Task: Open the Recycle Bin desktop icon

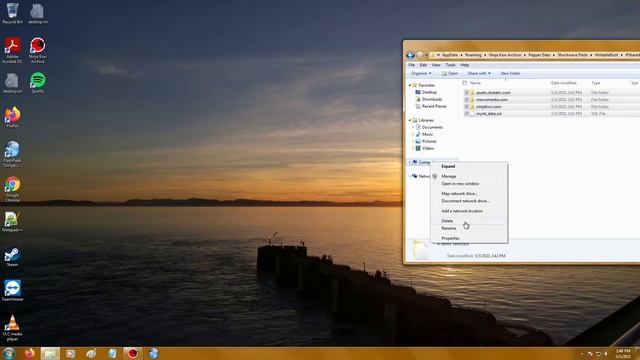Action: click(12, 13)
